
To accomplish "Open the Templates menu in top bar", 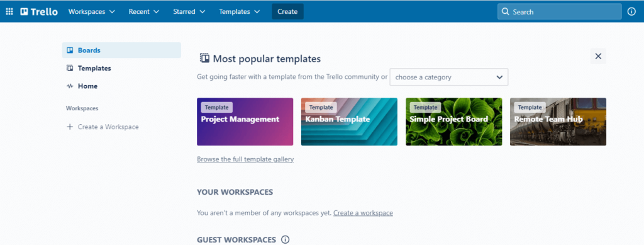I will coord(240,11).
